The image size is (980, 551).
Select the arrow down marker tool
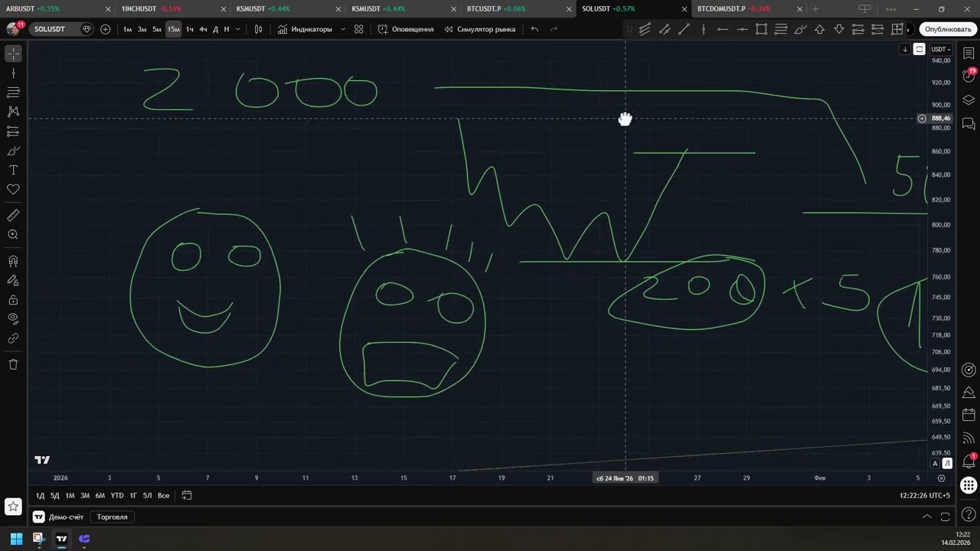tap(838, 29)
